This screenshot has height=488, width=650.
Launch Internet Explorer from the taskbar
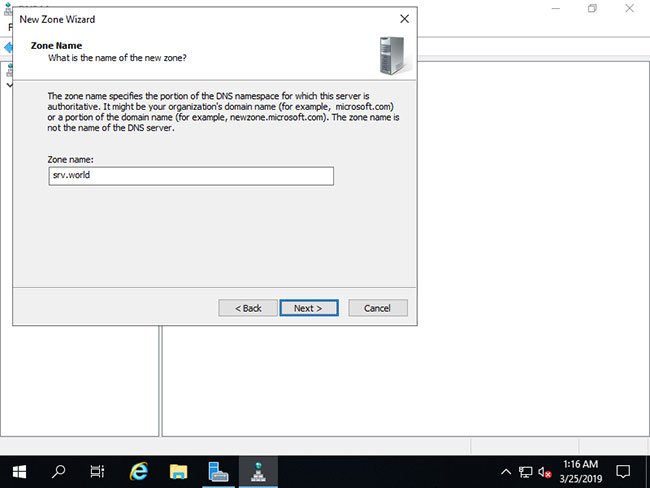pyautogui.click(x=139, y=471)
